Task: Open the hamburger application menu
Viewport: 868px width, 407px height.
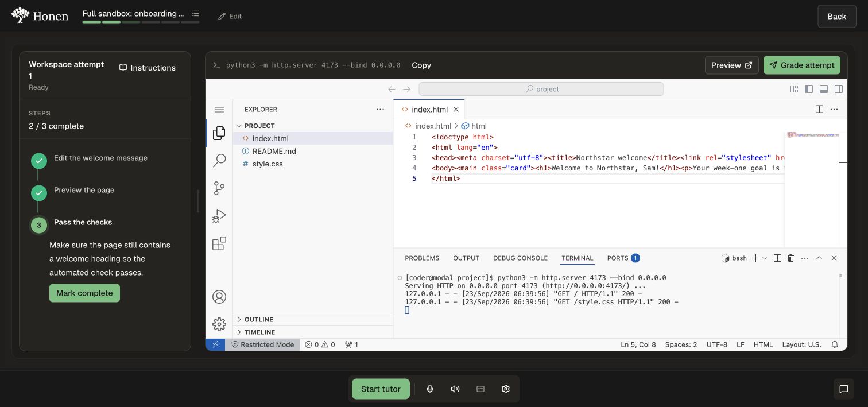Action: pyautogui.click(x=219, y=110)
